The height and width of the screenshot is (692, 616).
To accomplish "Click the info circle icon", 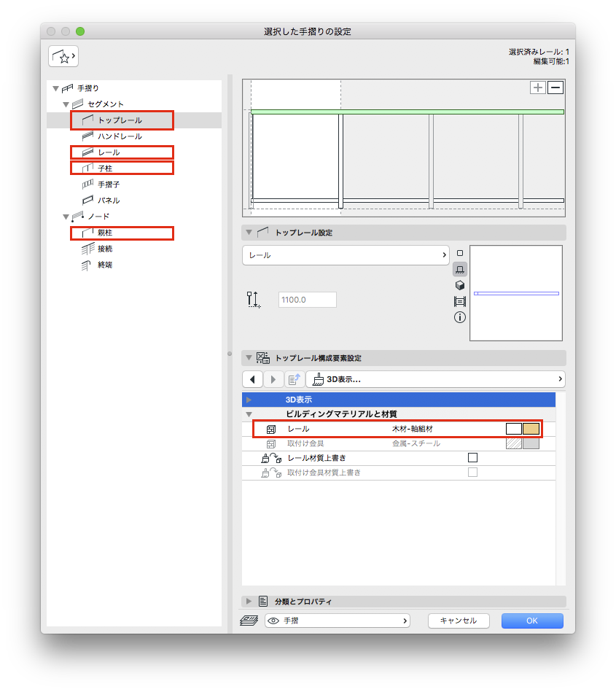I will tap(460, 317).
